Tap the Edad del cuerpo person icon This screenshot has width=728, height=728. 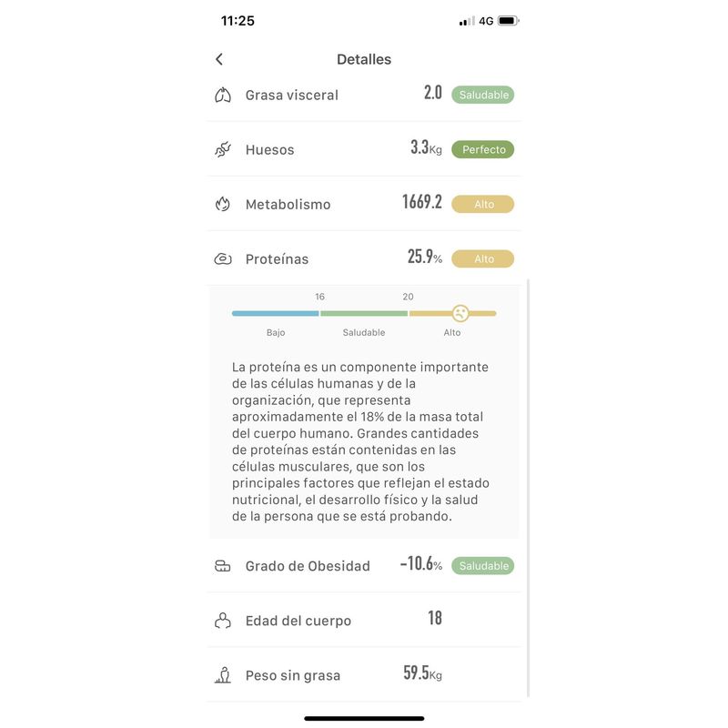pos(223,621)
